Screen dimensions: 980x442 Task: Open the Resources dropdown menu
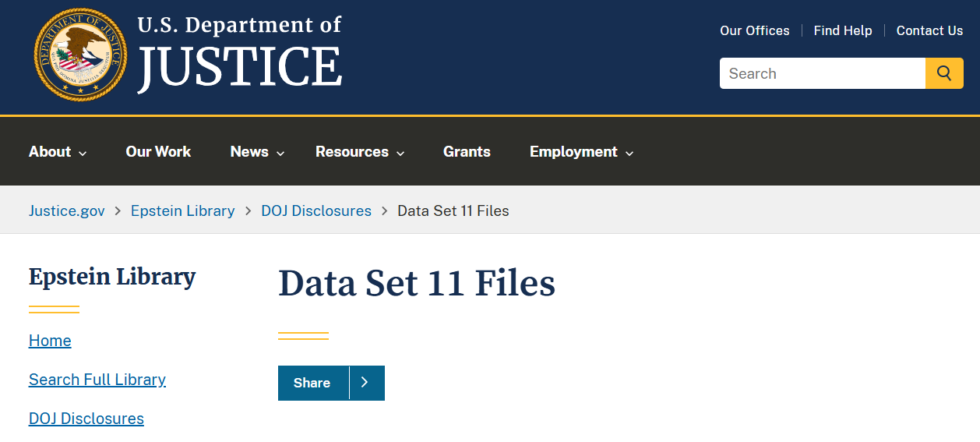(x=359, y=152)
